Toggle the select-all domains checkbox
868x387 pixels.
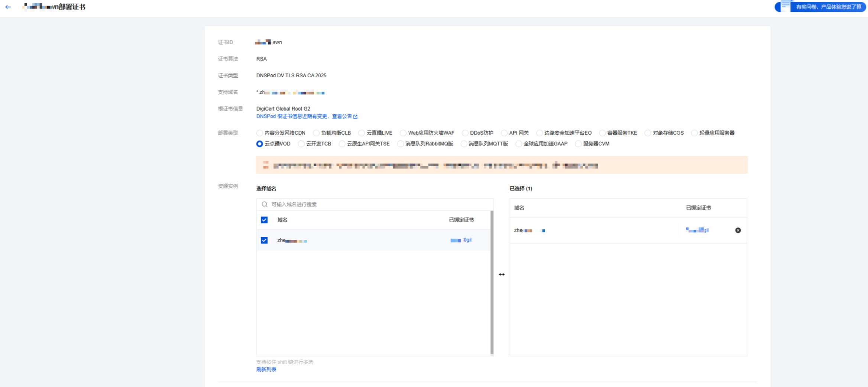(264, 220)
